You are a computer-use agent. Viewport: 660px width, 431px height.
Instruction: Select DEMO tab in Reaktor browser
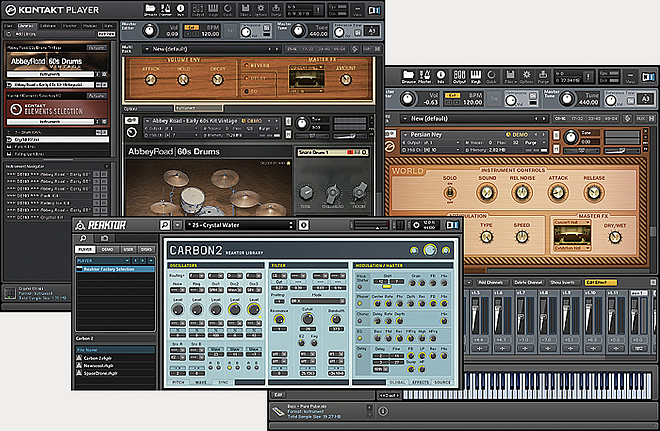[107, 250]
